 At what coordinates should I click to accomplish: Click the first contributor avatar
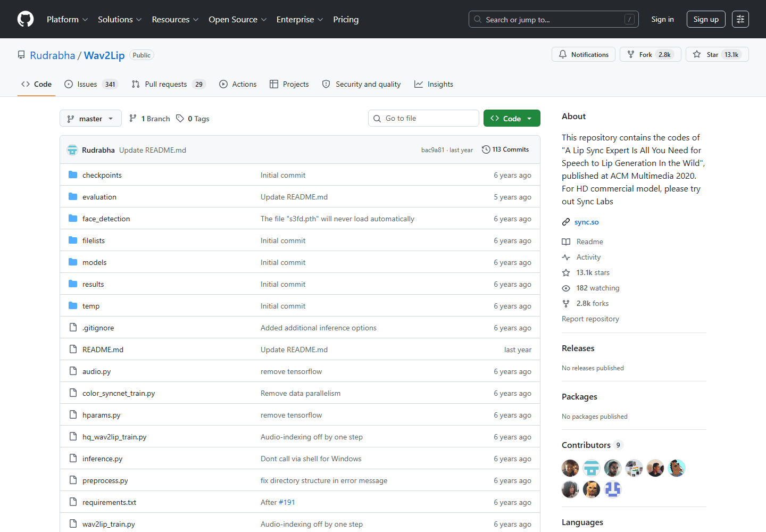pos(570,468)
